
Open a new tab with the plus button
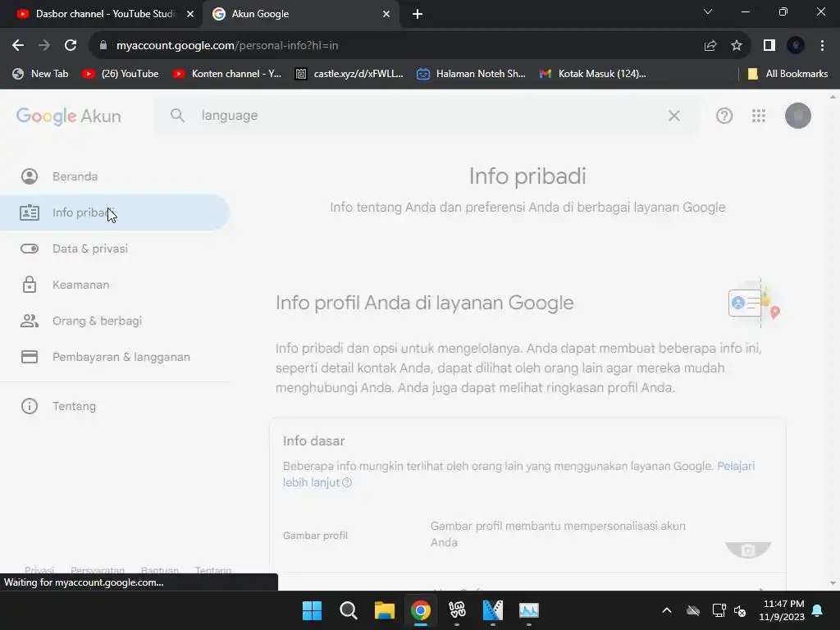pos(418,14)
